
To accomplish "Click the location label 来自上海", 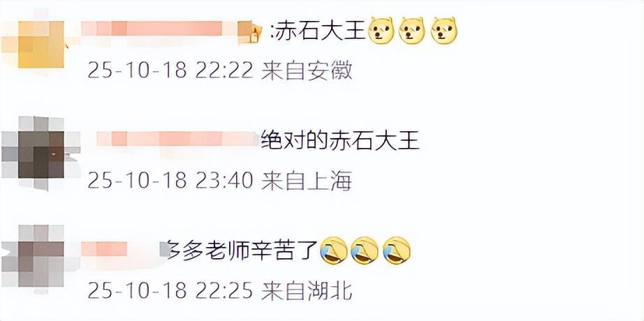I will 307,181.
